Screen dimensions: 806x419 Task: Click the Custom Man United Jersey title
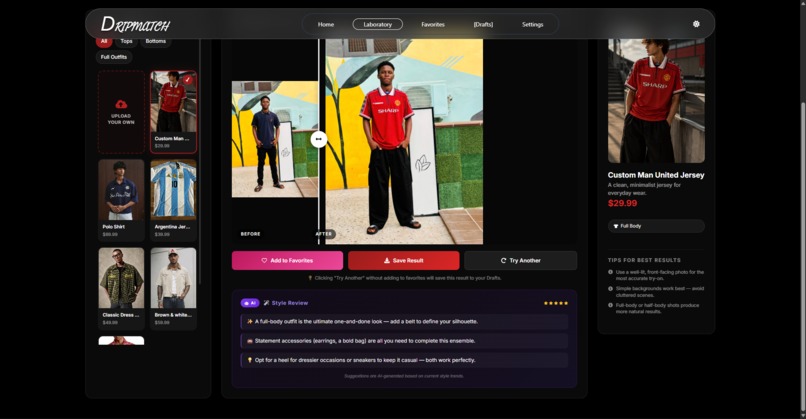(x=656, y=175)
